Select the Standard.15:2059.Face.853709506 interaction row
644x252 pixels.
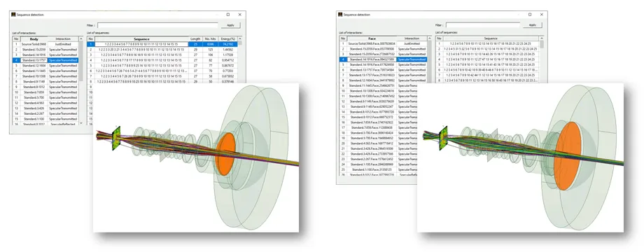pos(384,49)
